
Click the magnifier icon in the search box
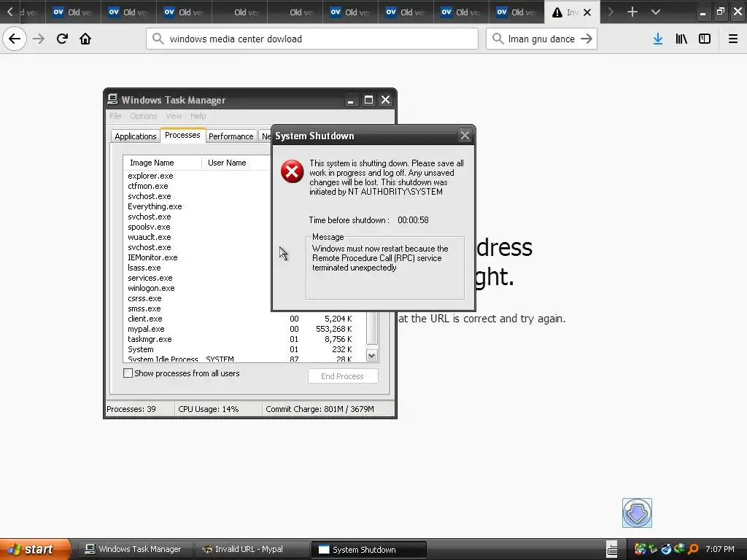498,39
